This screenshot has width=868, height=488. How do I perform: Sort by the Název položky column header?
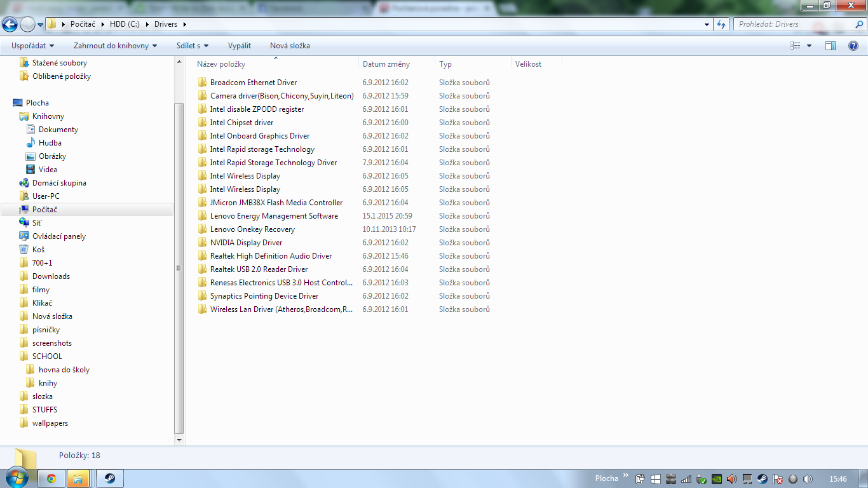[x=276, y=64]
